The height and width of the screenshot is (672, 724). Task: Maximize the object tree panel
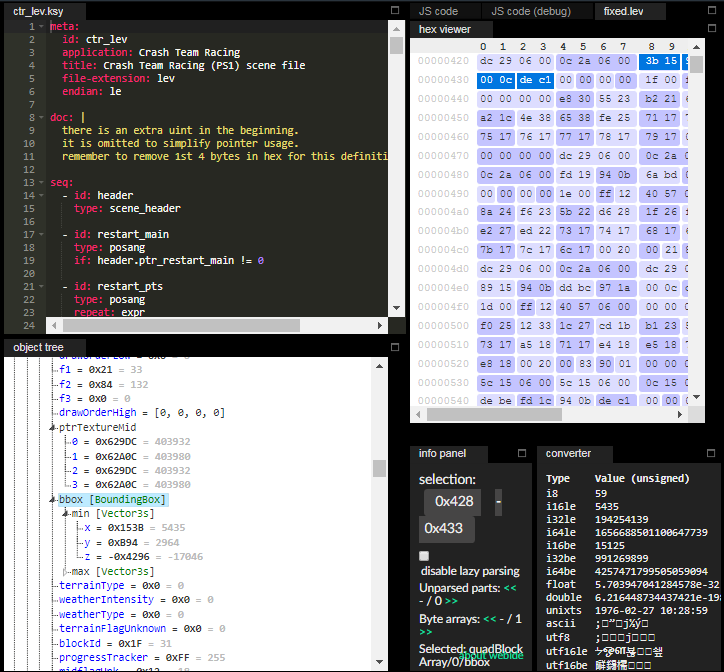click(x=395, y=347)
